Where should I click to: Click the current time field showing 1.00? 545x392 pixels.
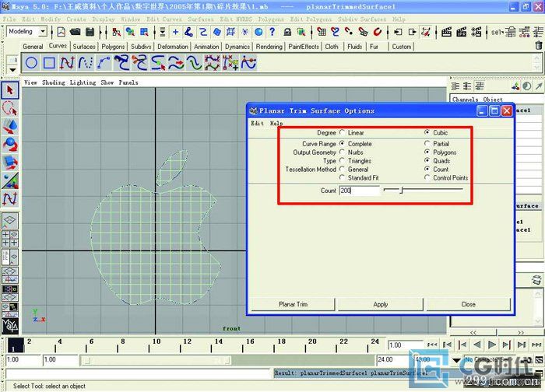tap(405, 345)
